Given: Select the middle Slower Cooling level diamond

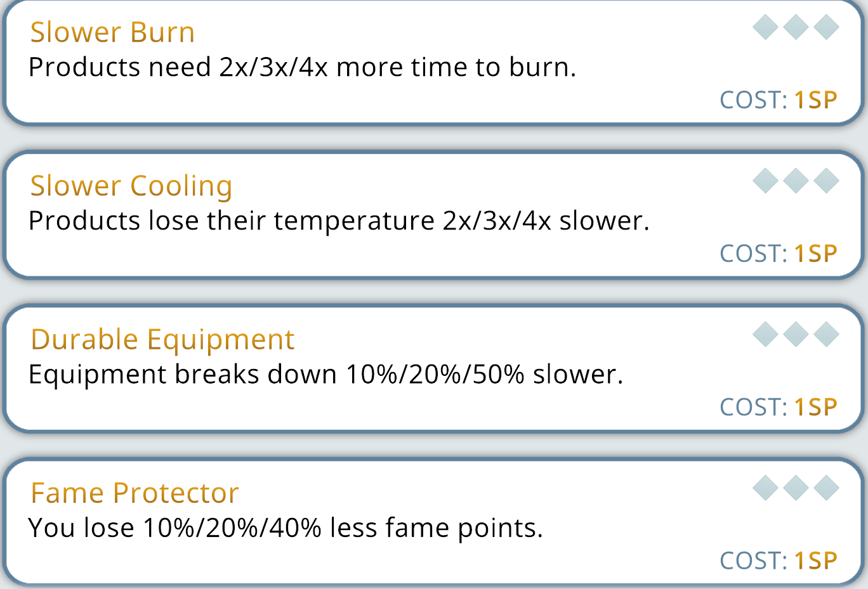Looking at the screenshot, I should 796,181.
